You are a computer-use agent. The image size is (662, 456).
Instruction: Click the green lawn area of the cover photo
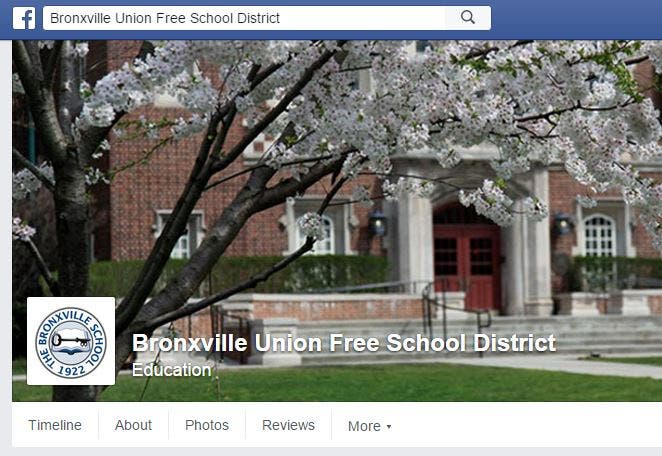pos(380,383)
